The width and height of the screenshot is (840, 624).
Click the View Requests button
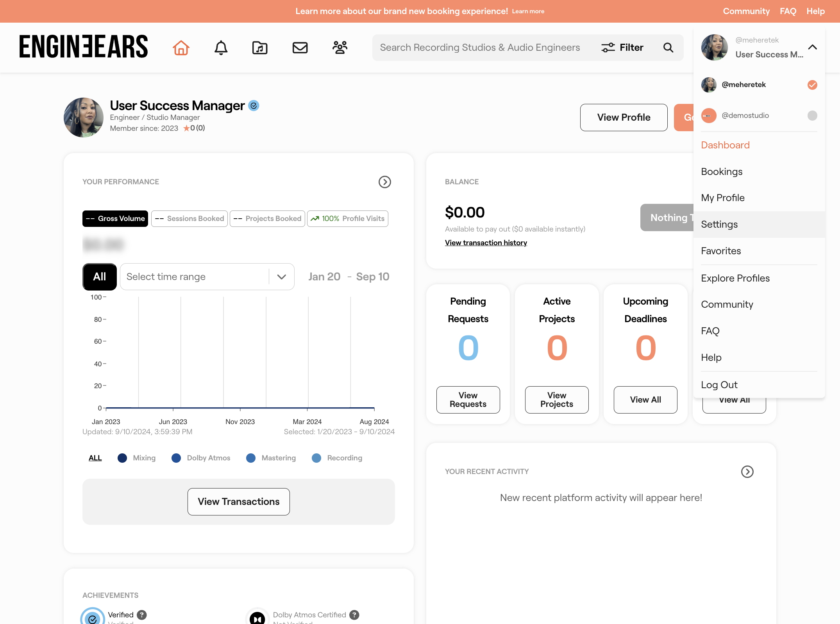468,400
